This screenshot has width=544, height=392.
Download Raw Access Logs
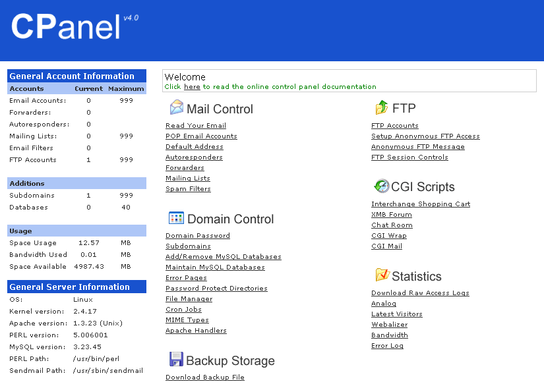(420, 293)
